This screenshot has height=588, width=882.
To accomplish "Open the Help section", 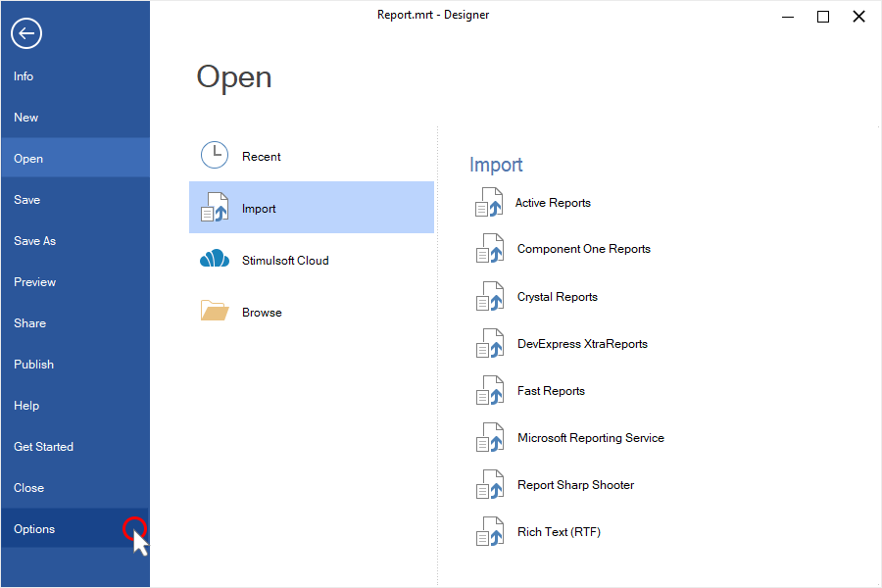I will pyautogui.click(x=75, y=405).
